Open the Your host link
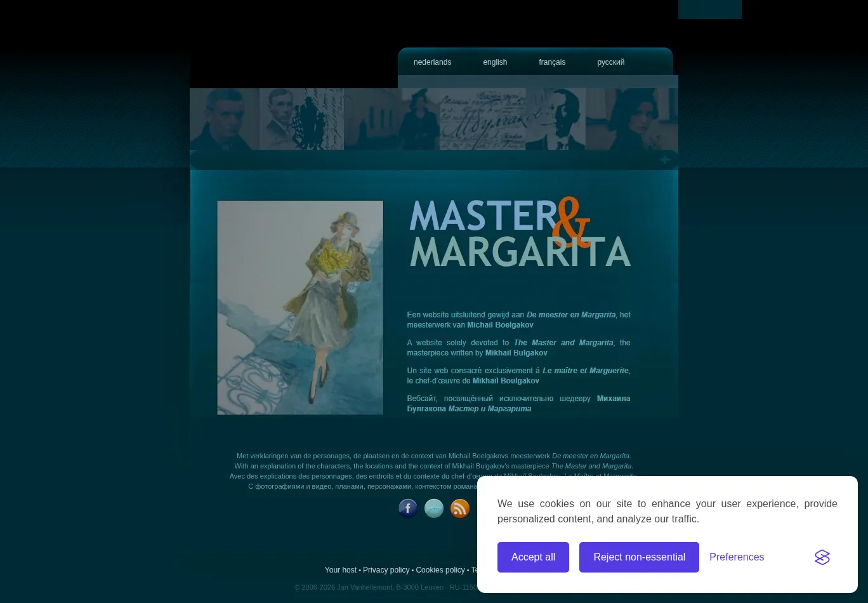The width and height of the screenshot is (868, 603). click(x=341, y=570)
